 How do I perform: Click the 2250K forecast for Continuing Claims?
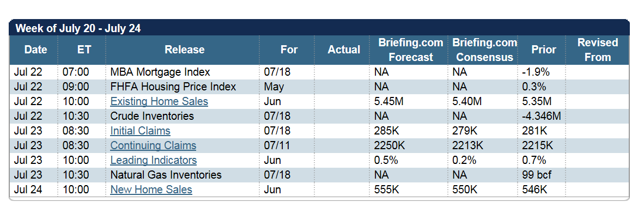(390, 145)
